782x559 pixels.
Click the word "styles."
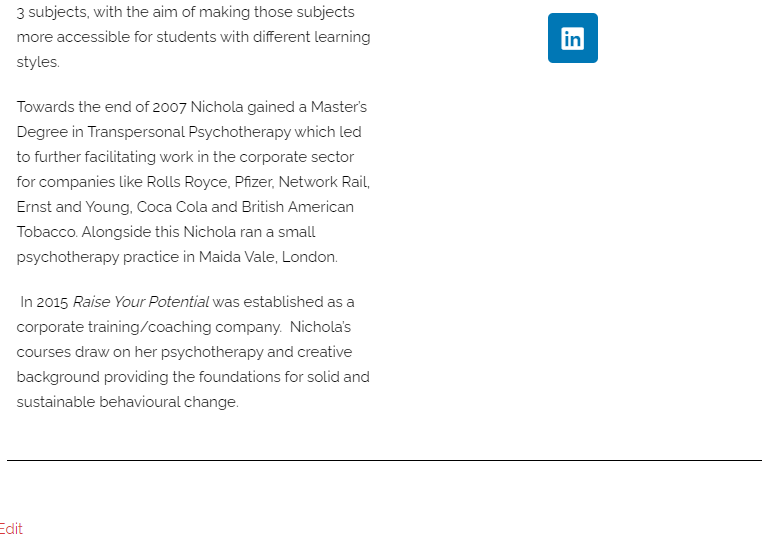tap(38, 62)
